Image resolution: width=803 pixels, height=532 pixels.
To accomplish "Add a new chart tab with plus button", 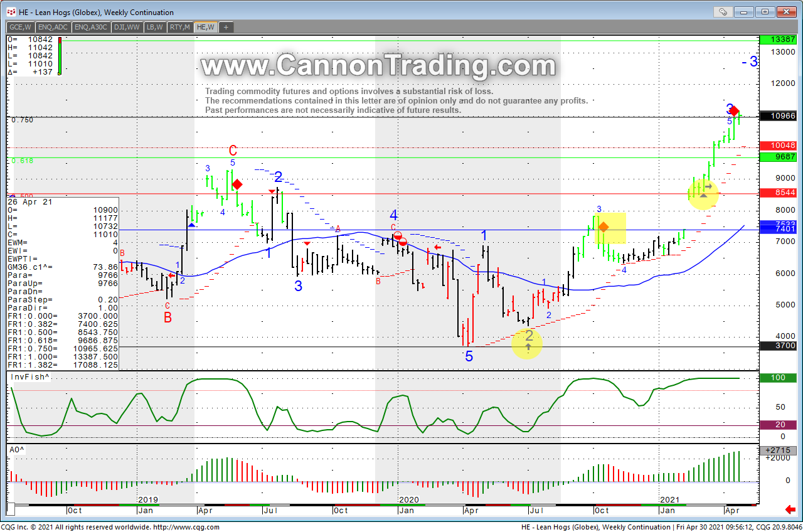I will pyautogui.click(x=226, y=27).
